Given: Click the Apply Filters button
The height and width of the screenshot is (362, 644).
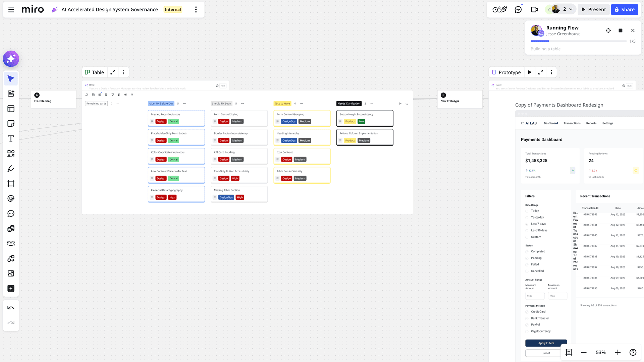Looking at the screenshot, I should pyautogui.click(x=546, y=343).
